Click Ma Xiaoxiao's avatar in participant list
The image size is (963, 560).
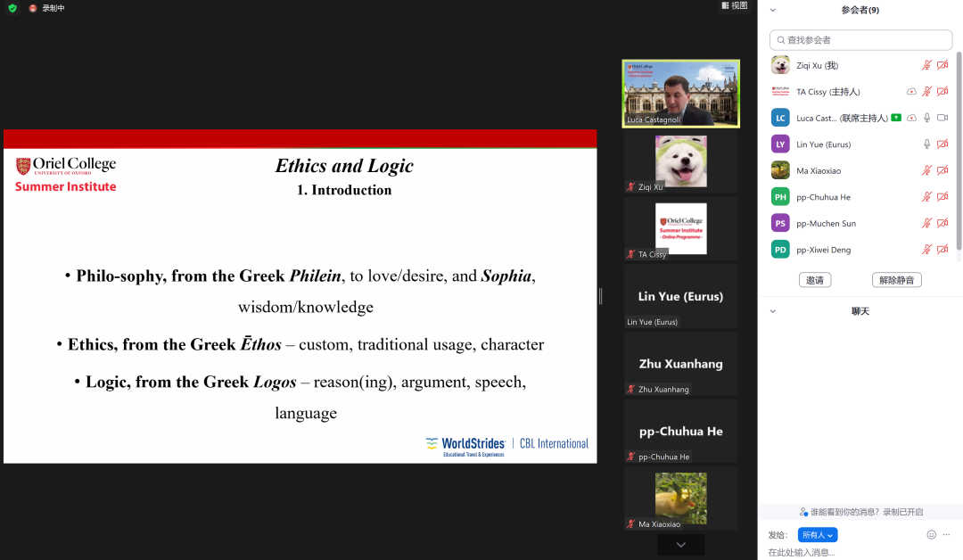coord(780,170)
